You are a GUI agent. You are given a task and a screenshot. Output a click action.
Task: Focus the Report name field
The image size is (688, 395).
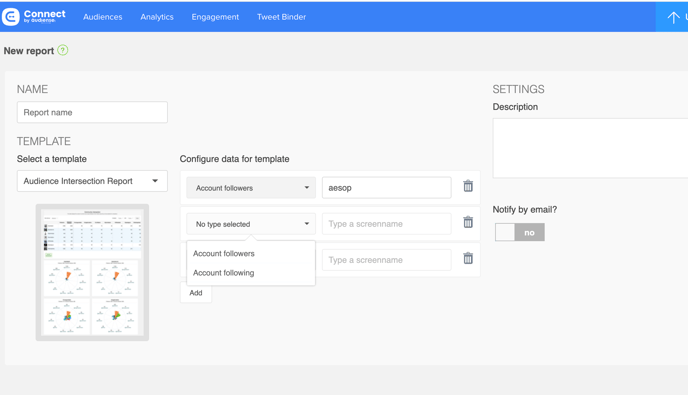pyautogui.click(x=92, y=112)
